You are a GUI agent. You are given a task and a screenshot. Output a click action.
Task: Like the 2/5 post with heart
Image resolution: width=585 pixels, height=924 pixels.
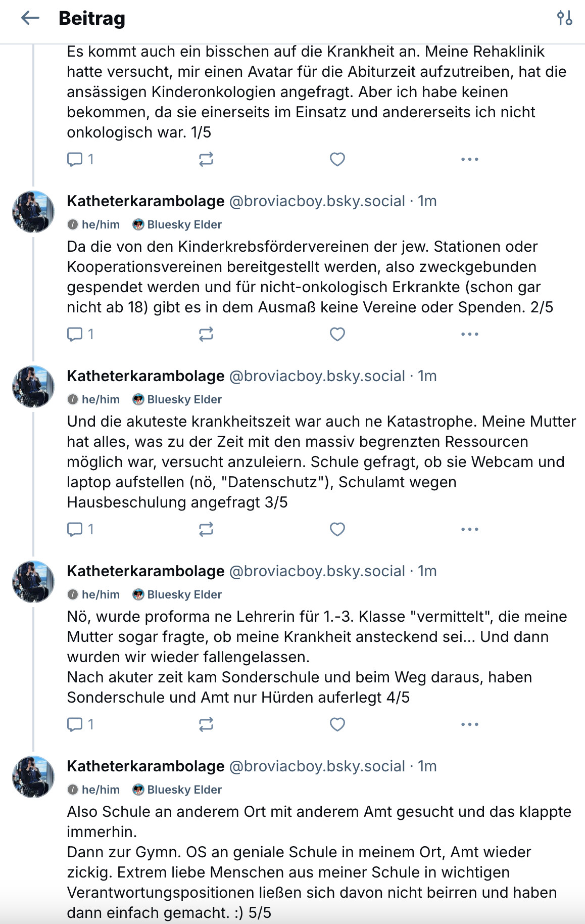point(337,334)
